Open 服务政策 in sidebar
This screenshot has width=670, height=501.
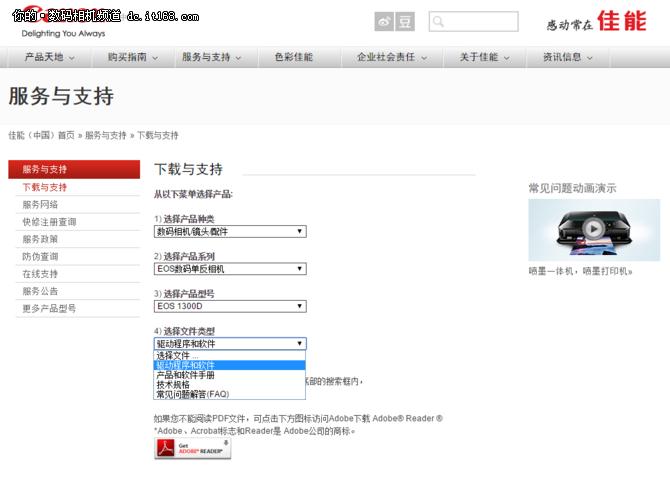pos(40,239)
